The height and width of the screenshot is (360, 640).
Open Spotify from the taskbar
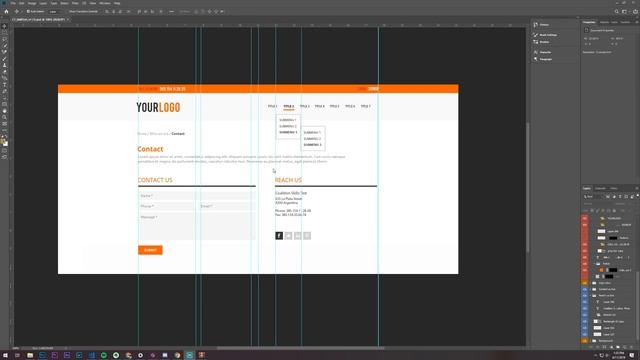point(104,355)
